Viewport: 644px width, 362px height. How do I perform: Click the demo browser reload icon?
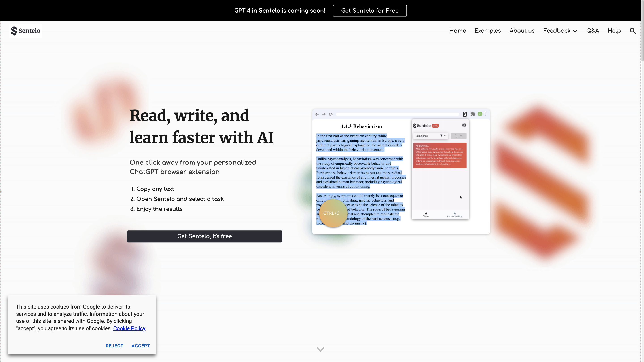(x=331, y=114)
